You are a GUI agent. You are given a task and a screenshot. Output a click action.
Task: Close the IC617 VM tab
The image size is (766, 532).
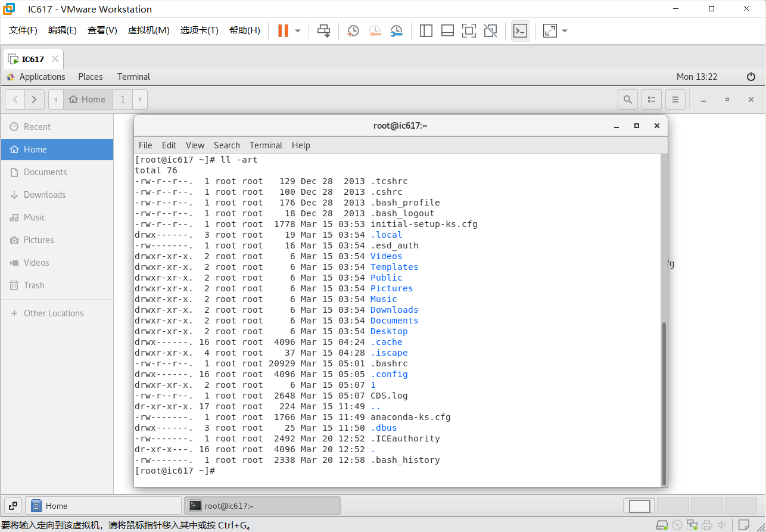[55, 59]
